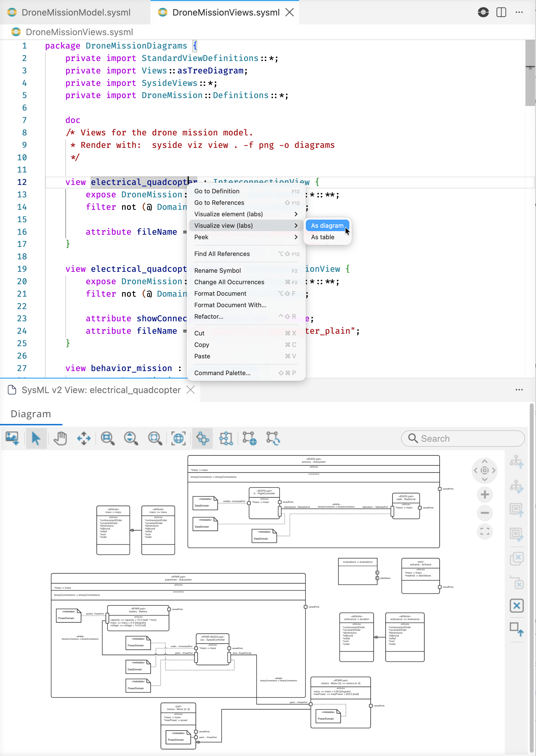This screenshot has width=536, height=756.
Task: Pan diagram up with navigation arrow
Action: (x=485, y=461)
